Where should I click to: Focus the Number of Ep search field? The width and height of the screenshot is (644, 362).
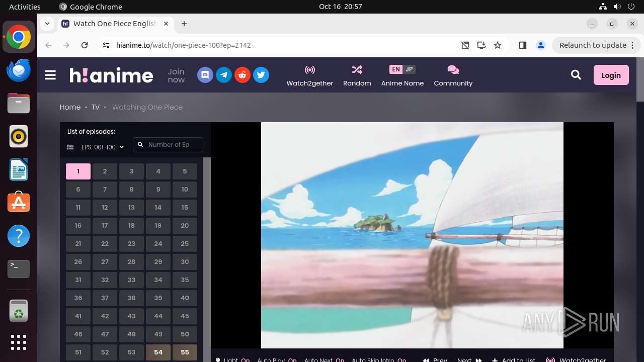coord(168,145)
